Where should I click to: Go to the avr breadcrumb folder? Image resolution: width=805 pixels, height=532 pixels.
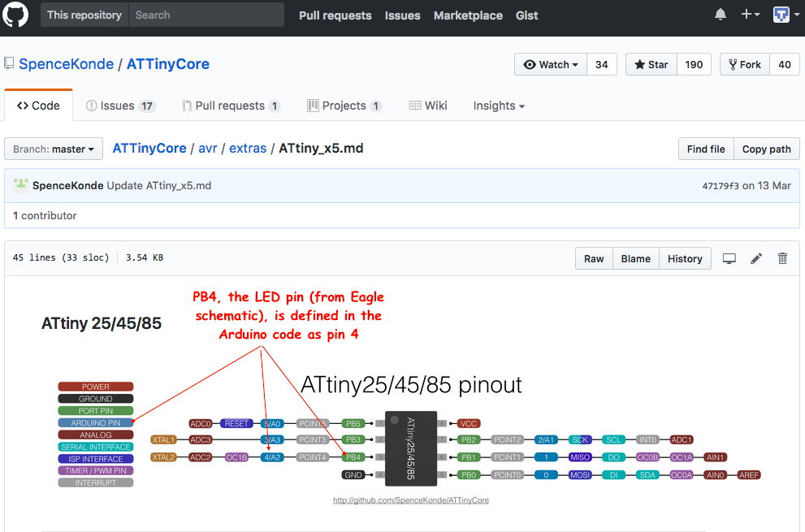pos(208,149)
